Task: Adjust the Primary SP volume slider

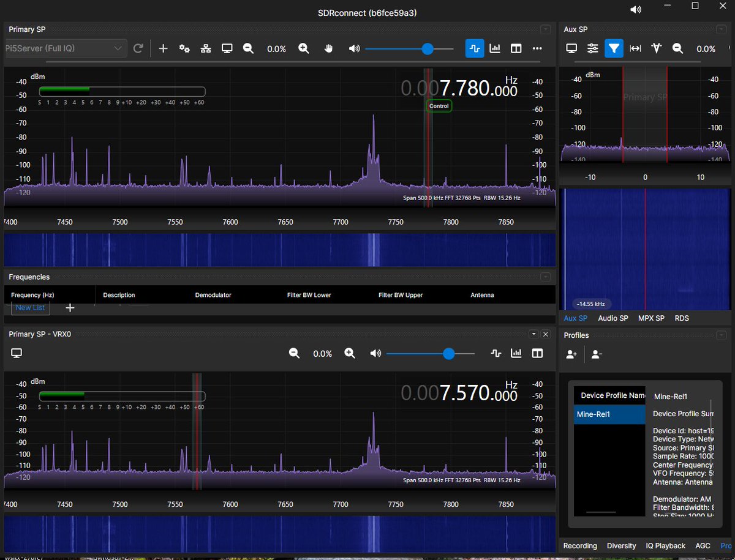Action: click(x=409, y=49)
